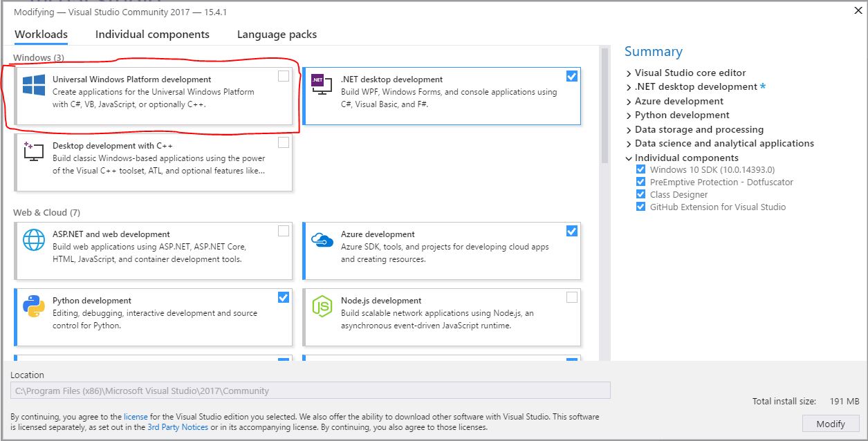Image resolution: width=868 pixels, height=441 pixels.
Task: Click the Summary heading
Action: pos(654,52)
